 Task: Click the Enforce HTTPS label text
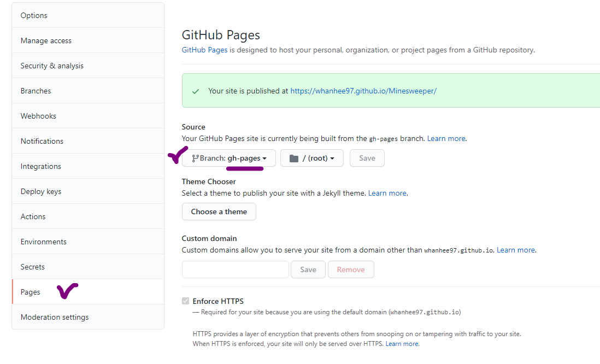[218, 301]
